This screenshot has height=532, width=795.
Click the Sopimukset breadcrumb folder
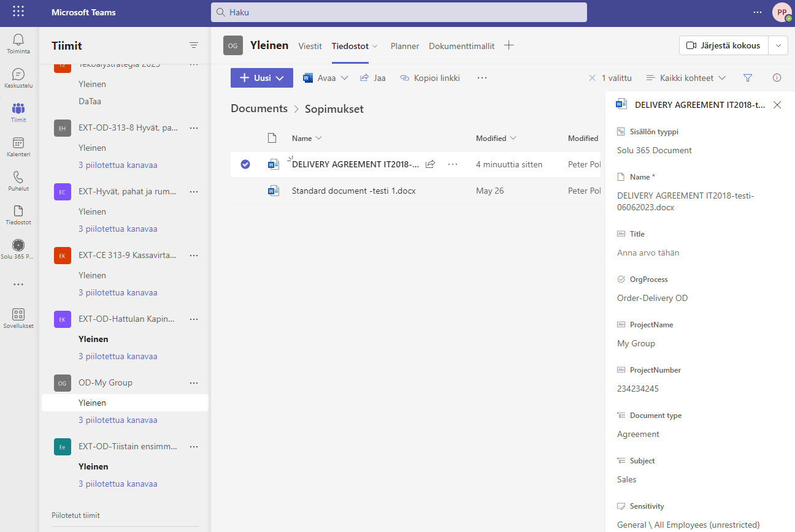334,108
